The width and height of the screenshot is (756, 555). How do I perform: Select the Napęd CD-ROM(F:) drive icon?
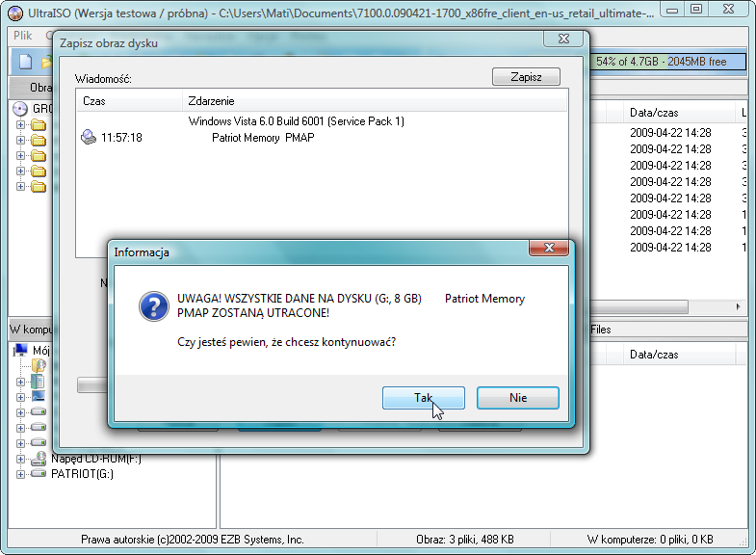(39, 459)
